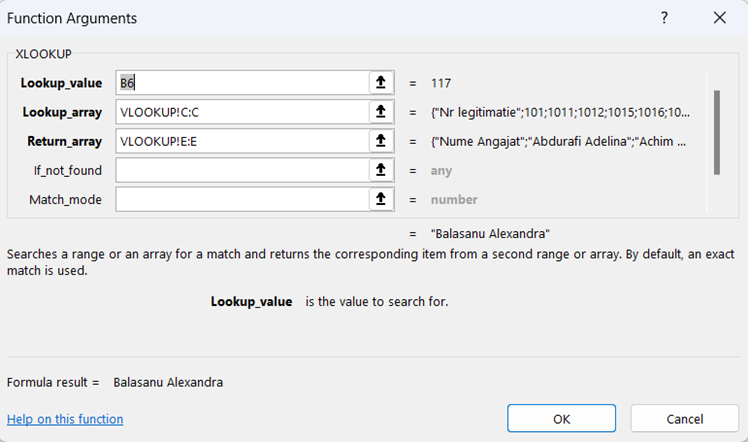Focus the Lookup_array field with VLOOKUP!C:C
The width and height of the screenshot is (748, 442).
(x=240, y=112)
